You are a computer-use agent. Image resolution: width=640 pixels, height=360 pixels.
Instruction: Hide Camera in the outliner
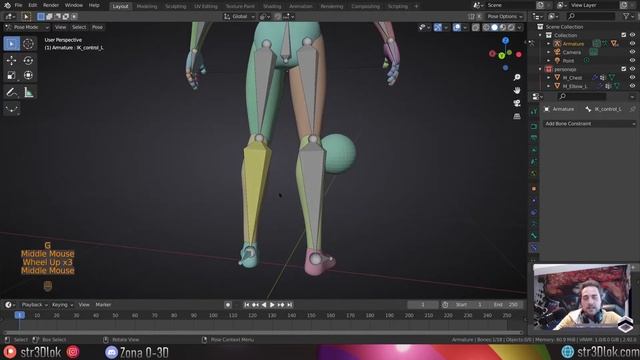click(632, 52)
